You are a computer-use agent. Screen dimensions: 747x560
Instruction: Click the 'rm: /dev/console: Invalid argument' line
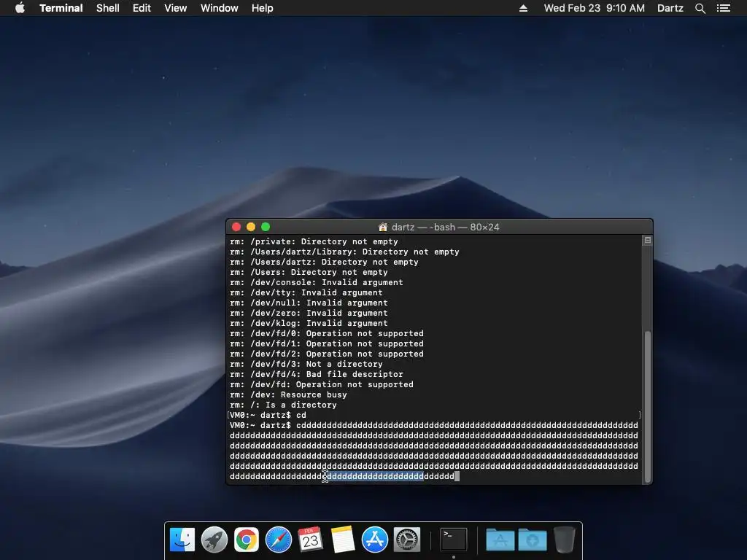pos(317,282)
